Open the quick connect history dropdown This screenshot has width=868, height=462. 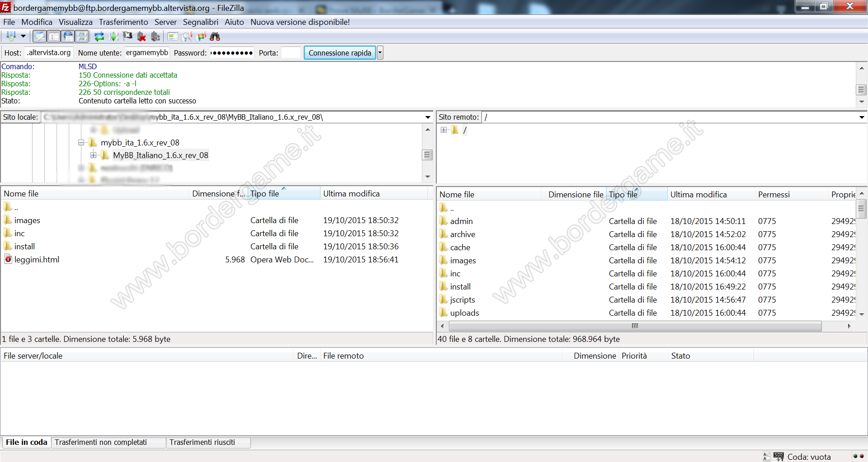pyautogui.click(x=380, y=53)
